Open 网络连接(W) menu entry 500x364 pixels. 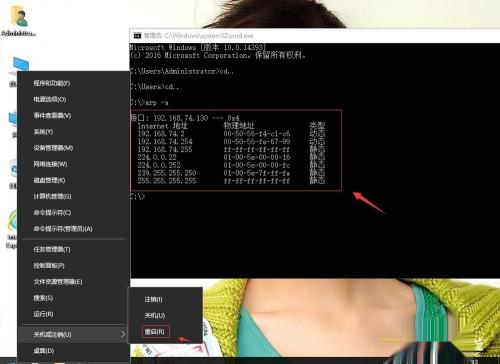(50, 164)
